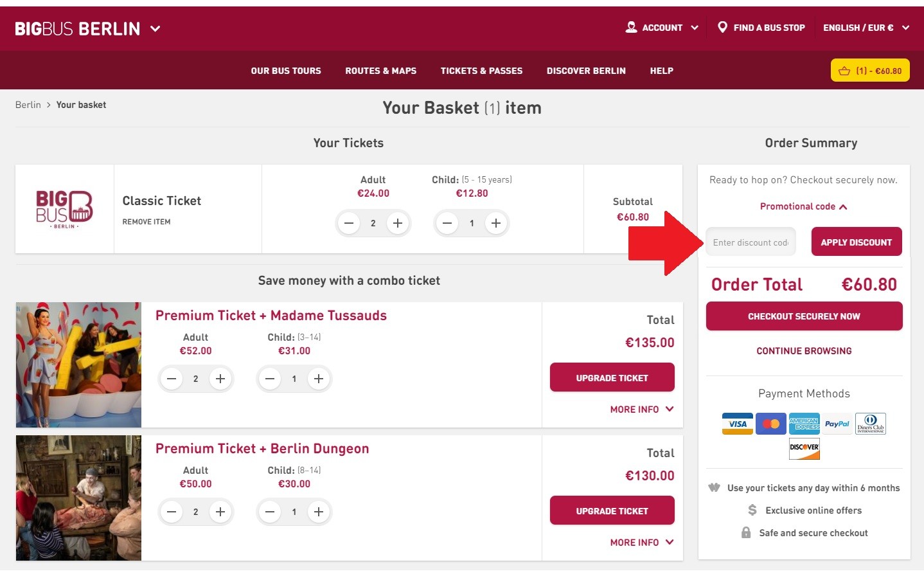
Task: Open the Tickets & Passes menu
Action: pos(481,71)
